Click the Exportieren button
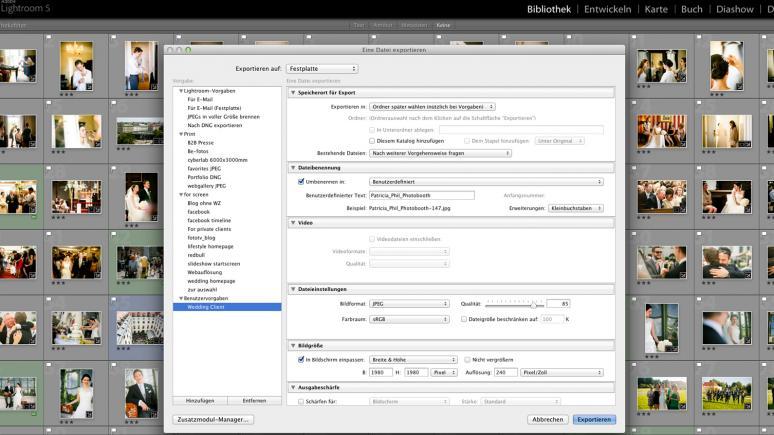 [x=594, y=420]
